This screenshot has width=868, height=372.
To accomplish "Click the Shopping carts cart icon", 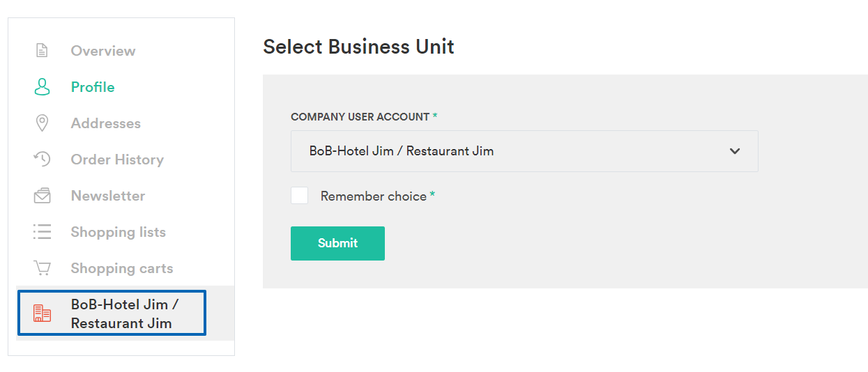I will 43,268.
